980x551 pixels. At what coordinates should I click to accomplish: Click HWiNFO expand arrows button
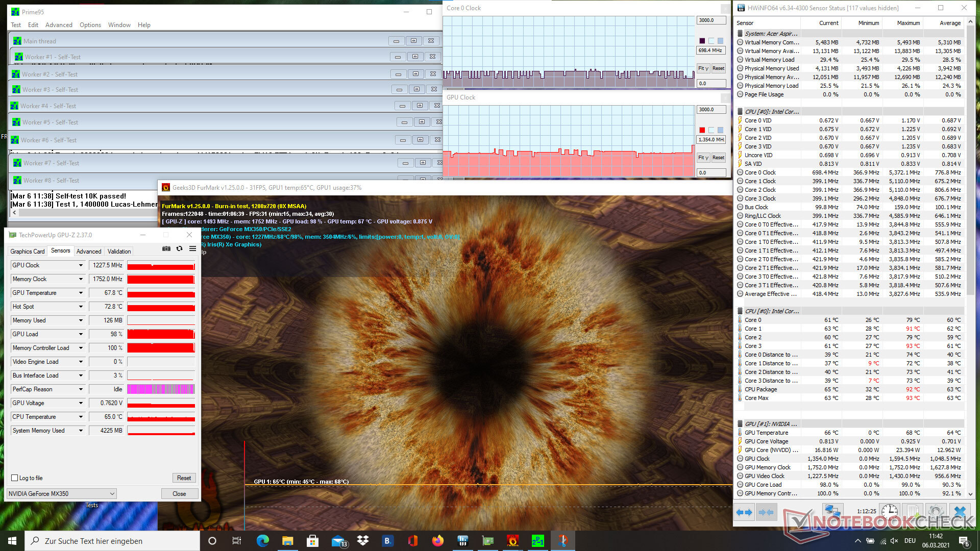point(744,512)
